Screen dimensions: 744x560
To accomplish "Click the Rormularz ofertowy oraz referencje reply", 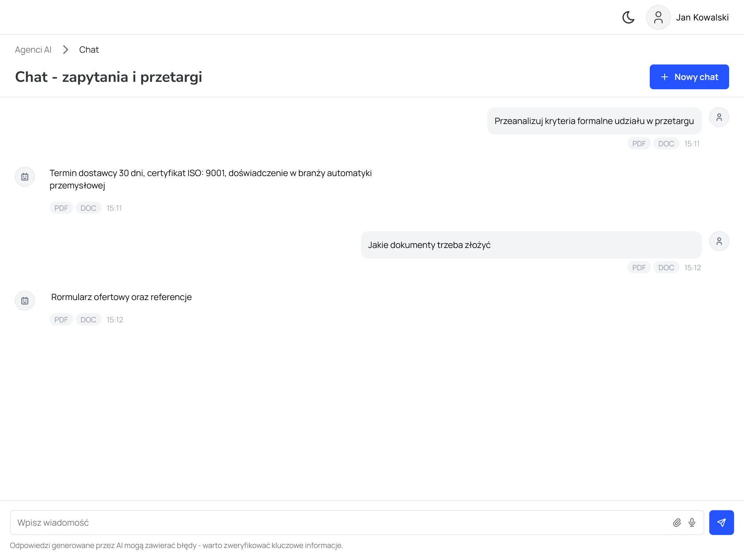I will point(122,297).
